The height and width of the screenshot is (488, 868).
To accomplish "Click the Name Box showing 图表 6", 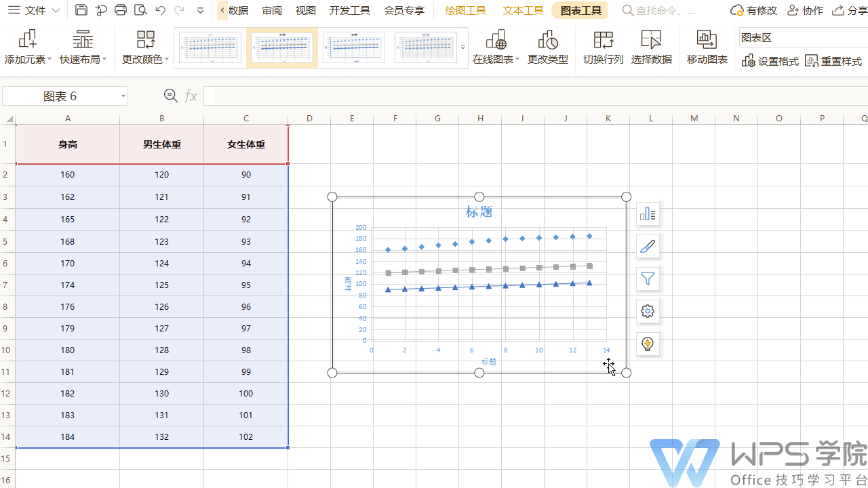I will coord(60,96).
